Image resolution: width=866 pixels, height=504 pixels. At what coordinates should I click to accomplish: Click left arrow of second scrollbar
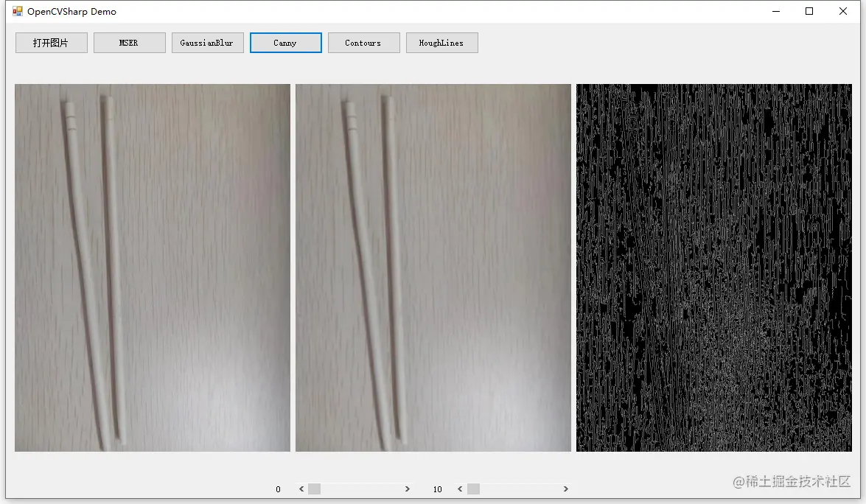pos(460,489)
